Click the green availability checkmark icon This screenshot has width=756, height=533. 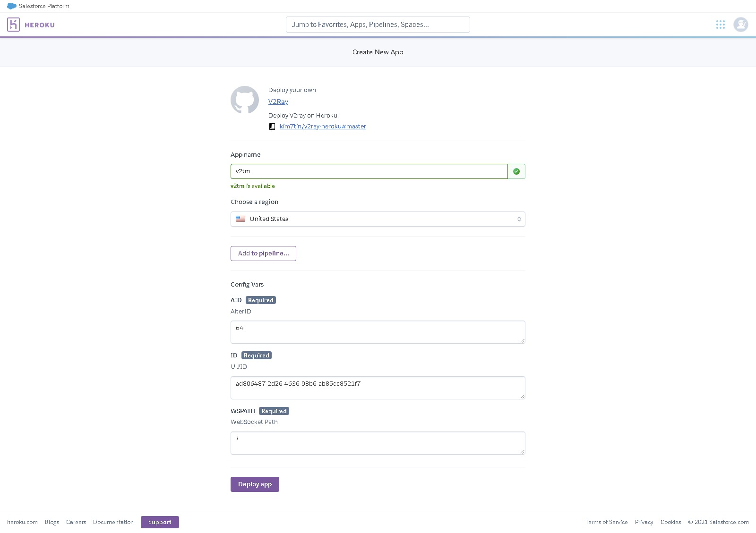pyautogui.click(x=516, y=171)
